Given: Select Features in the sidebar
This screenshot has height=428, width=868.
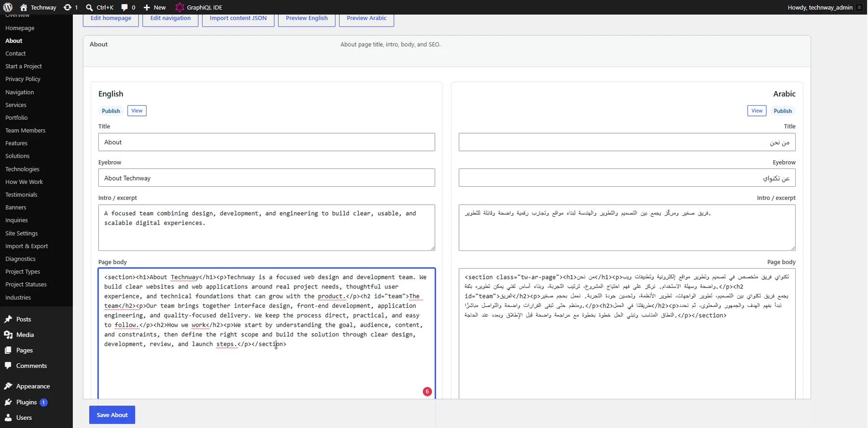Looking at the screenshot, I should click(16, 143).
